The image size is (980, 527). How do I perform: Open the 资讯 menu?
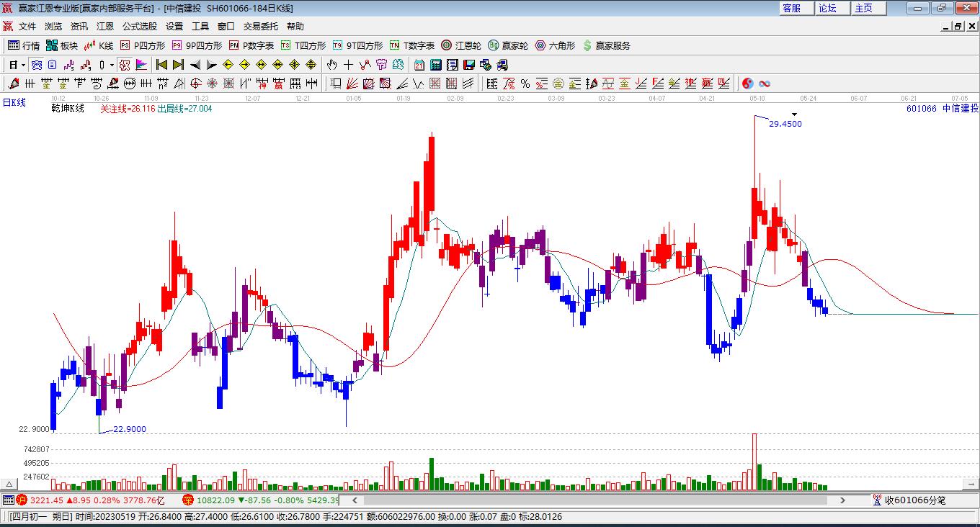79,27
